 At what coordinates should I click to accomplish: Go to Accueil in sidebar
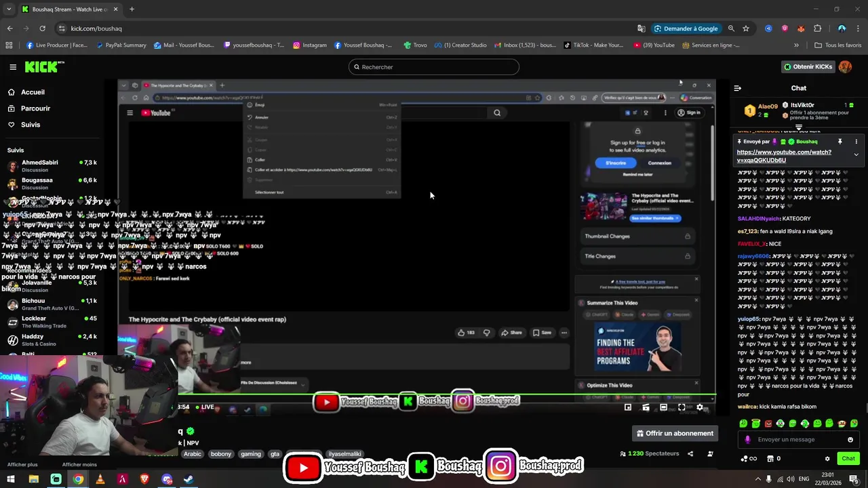coord(26,92)
